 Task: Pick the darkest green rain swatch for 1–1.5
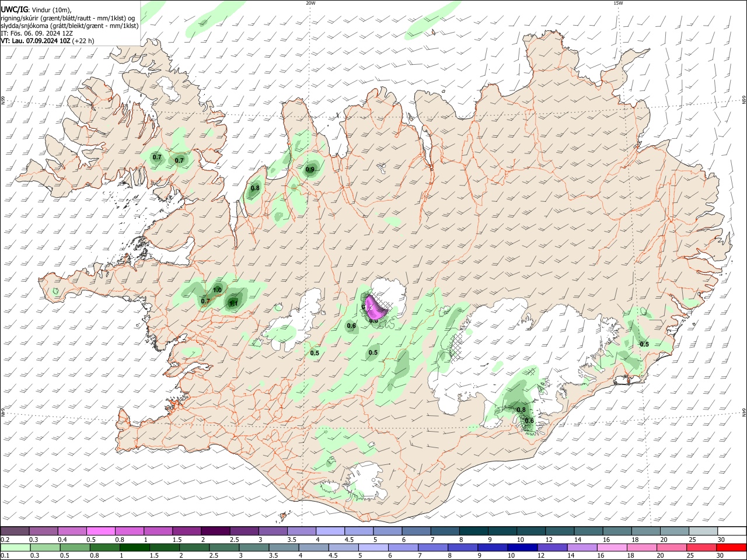[135, 547]
